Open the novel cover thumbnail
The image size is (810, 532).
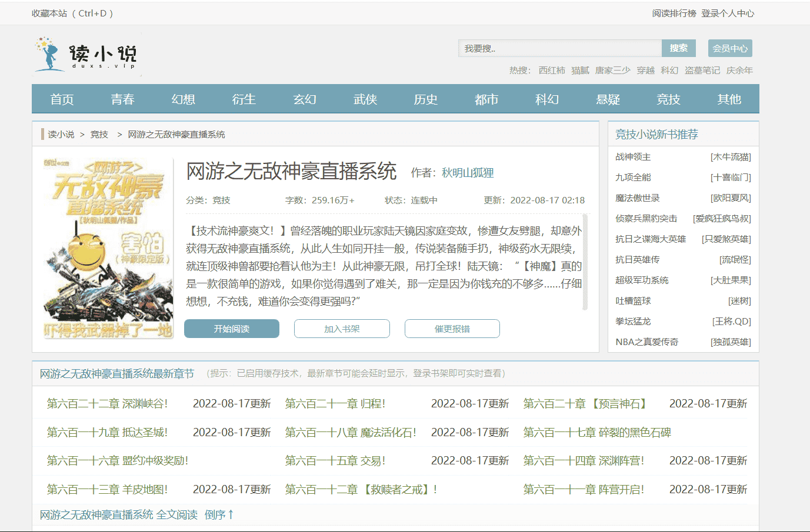pyautogui.click(x=108, y=249)
